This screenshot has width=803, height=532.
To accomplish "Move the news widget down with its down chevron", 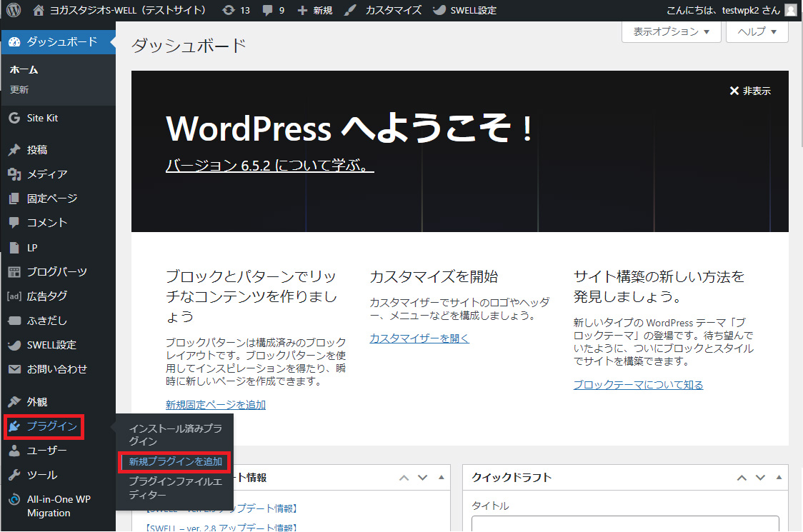I will (x=422, y=478).
